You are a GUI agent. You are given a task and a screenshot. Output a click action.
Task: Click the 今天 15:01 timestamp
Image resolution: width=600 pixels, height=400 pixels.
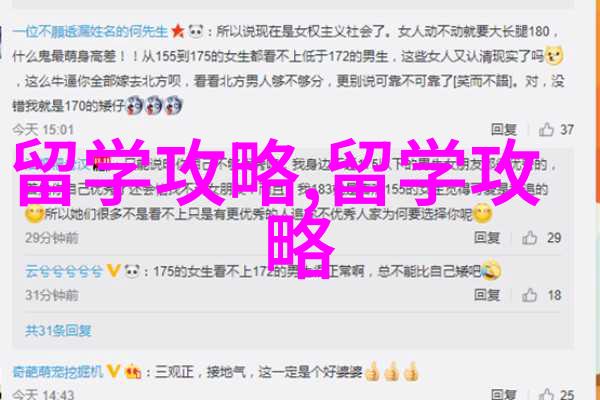(x=43, y=130)
